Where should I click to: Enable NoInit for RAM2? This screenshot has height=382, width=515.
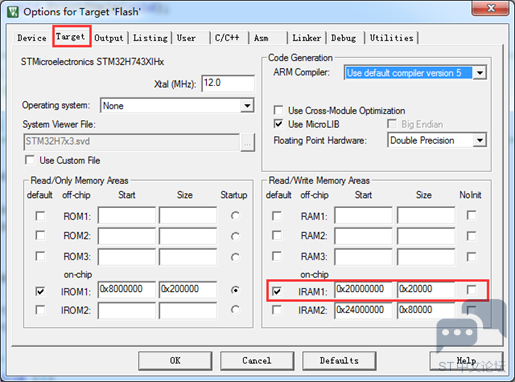471,236
